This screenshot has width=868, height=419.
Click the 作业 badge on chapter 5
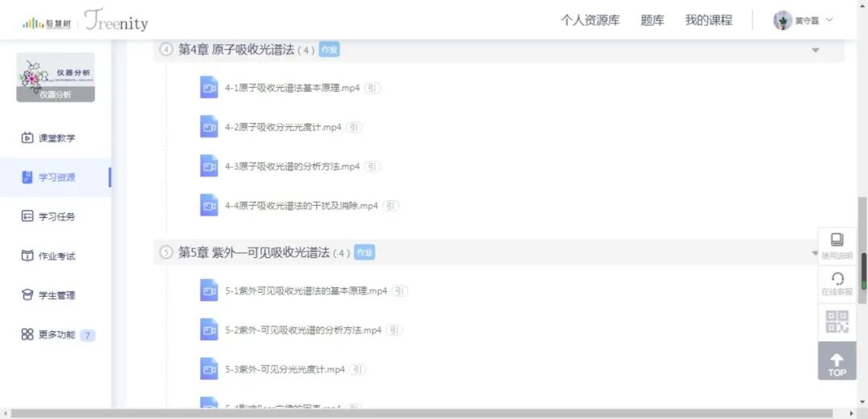pyautogui.click(x=364, y=253)
